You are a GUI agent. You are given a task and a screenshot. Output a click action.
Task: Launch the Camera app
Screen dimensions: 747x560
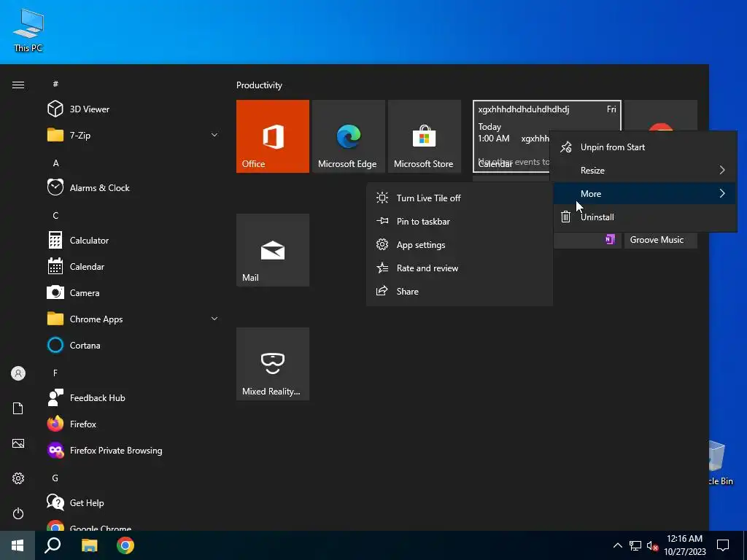(x=73, y=293)
